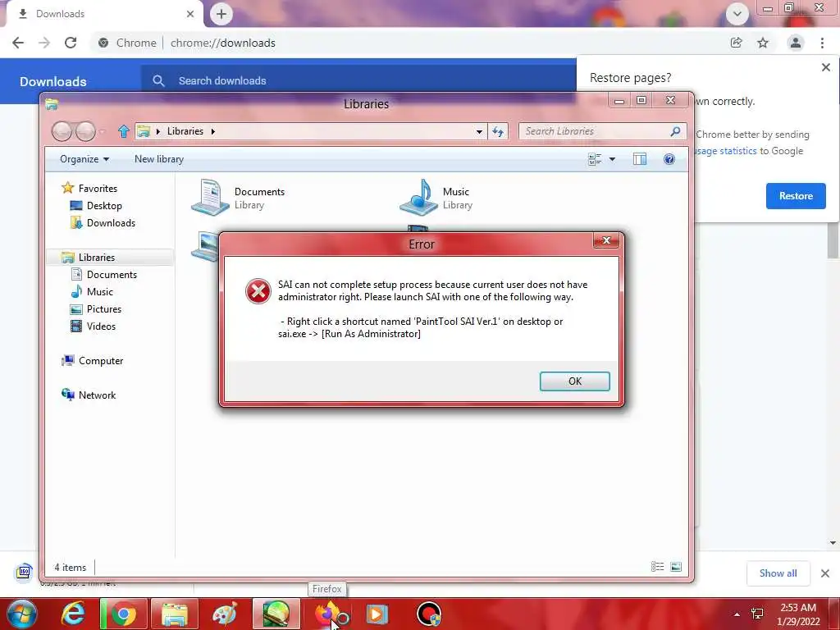Click Windows Explorer folder in taskbar
The height and width of the screenshot is (630, 840).
175,614
